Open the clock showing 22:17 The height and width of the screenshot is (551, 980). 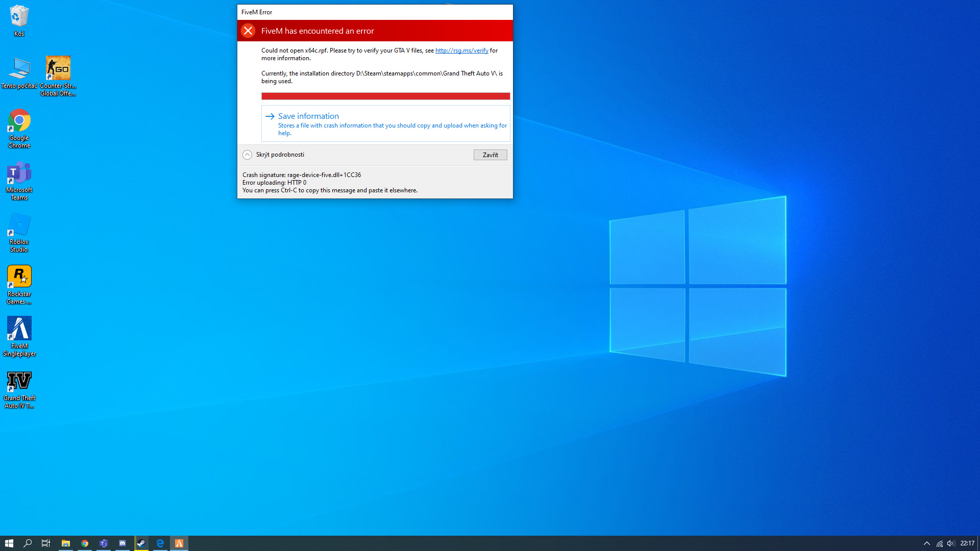967,543
